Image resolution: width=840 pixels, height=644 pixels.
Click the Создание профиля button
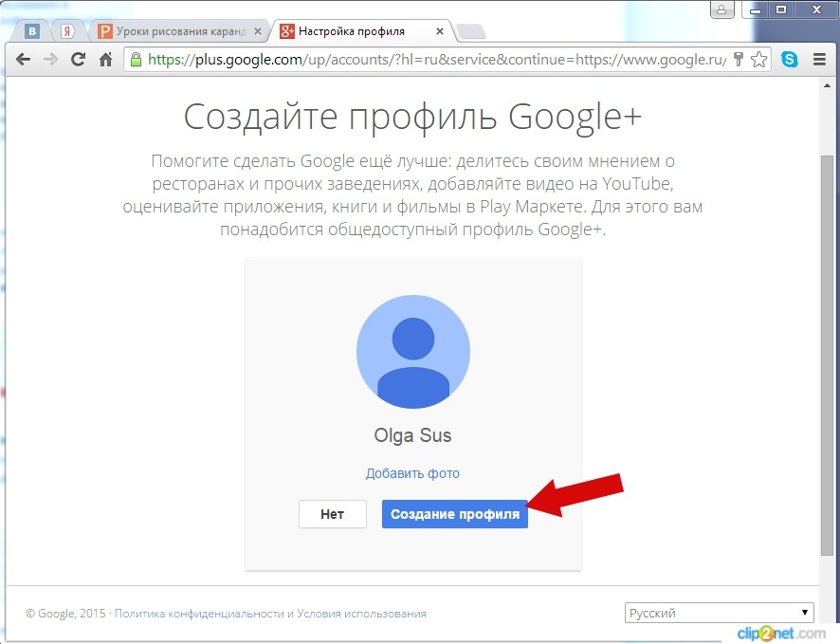click(455, 514)
